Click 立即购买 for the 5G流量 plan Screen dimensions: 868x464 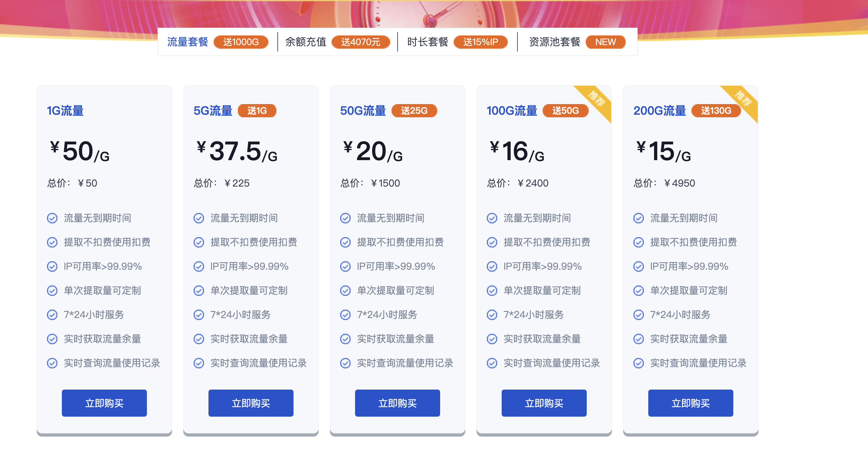(x=251, y=403)
